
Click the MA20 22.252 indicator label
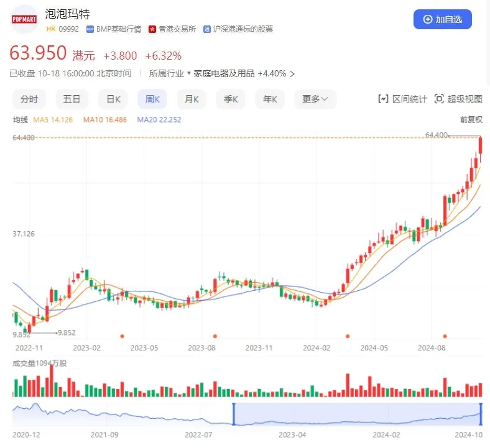pyautogui.click(x=159, y=119)
